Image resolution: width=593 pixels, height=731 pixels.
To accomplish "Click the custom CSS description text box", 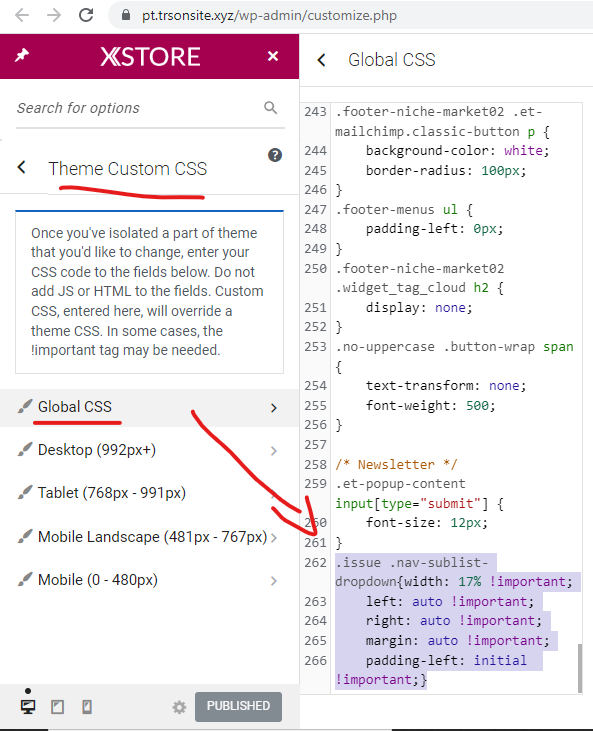I will pos(149,292).
